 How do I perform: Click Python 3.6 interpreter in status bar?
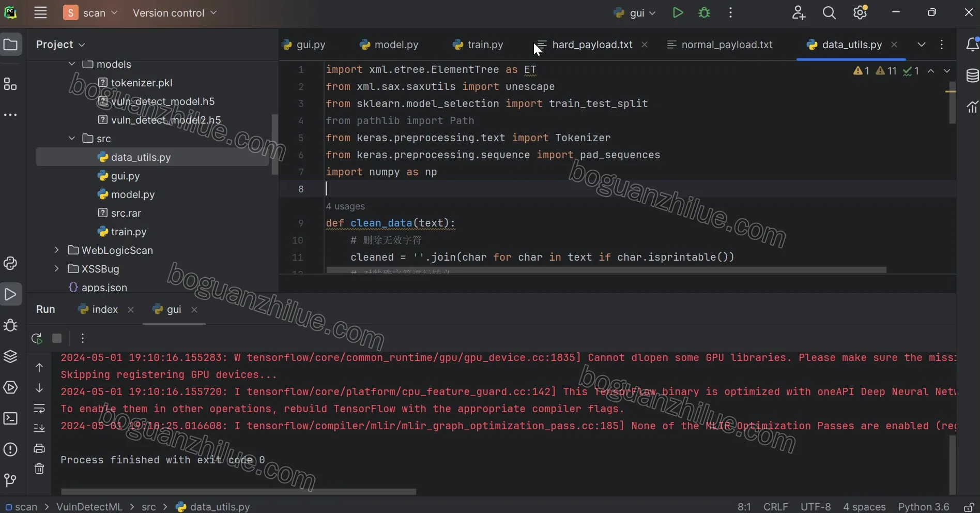pos(924,507)
